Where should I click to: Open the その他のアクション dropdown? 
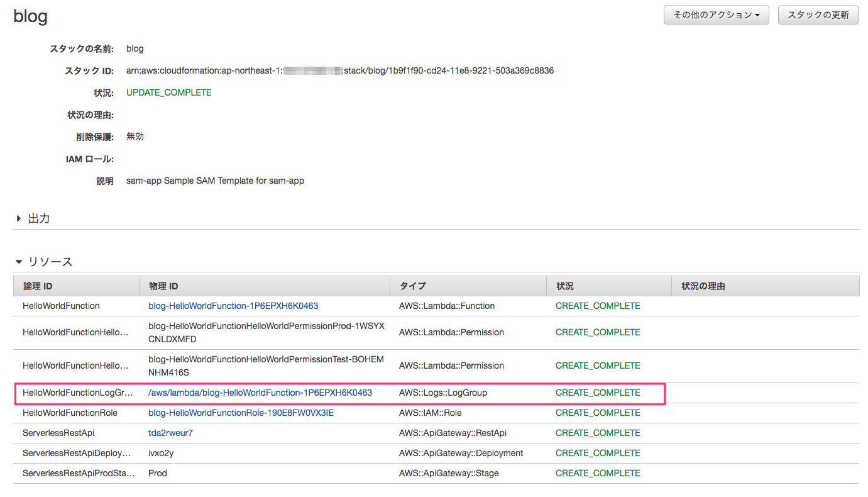pos(716,14)
